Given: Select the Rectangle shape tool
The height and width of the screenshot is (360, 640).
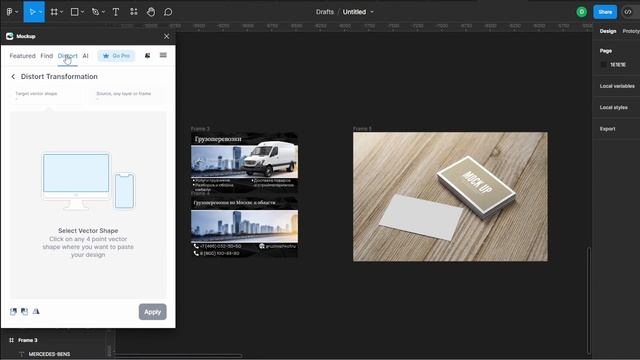Looking at the screenshot, I should (75, 12).
